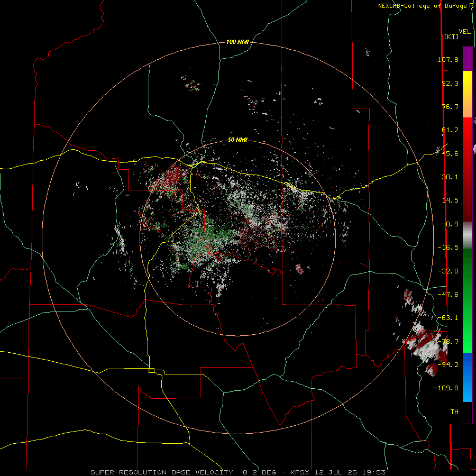Select the -47.6 value on velocity scale

[x=448, y=295]
